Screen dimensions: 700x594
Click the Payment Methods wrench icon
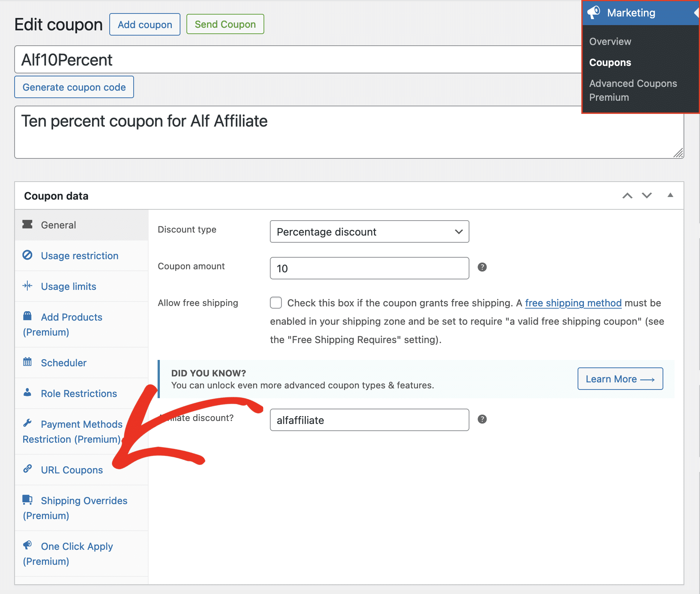(27, 423)
